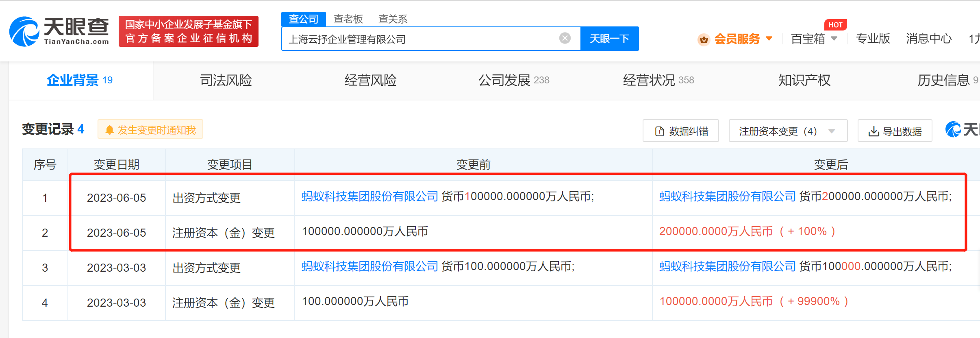The height and width of the screenshot is (338, 980).
Task: Open the 司法风险 tab
Action: pos(226,80)
